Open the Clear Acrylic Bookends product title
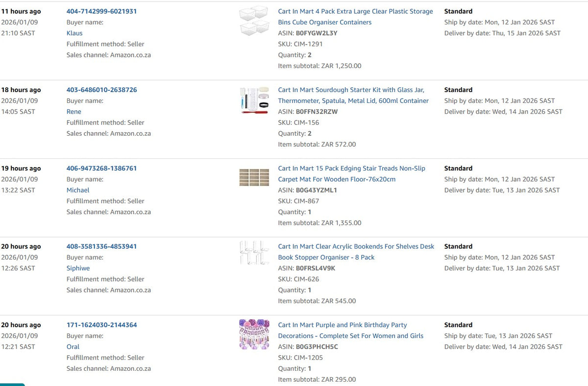The width and height of the screenshot is (588, 386). [356, 252]
